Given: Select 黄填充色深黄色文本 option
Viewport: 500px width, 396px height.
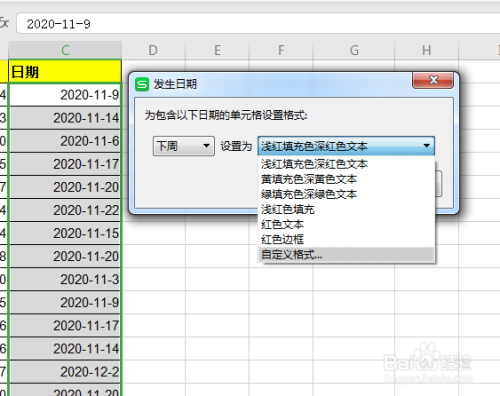Looking at the screenshot, I should coord(346,179).
